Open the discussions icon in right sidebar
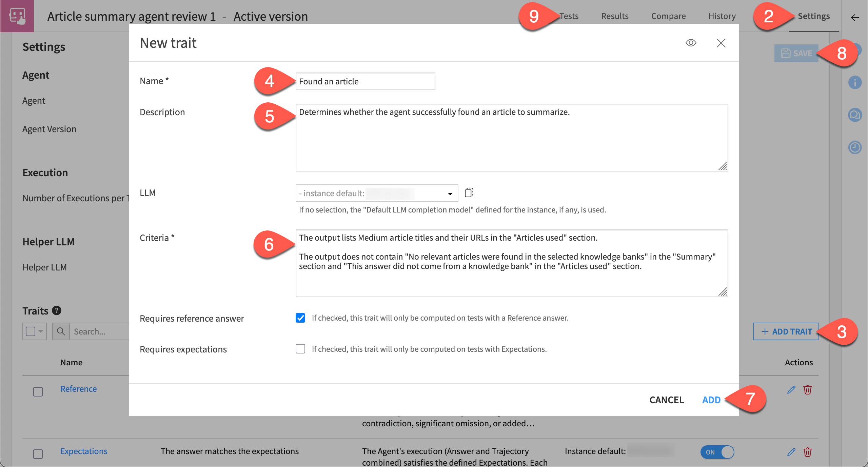The height and width of the screenshot is (467, 868). coord(855,115)
